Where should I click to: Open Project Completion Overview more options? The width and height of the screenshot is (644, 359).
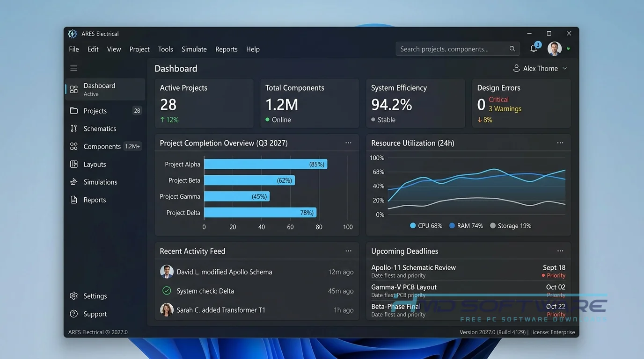(x=348, y=143)
